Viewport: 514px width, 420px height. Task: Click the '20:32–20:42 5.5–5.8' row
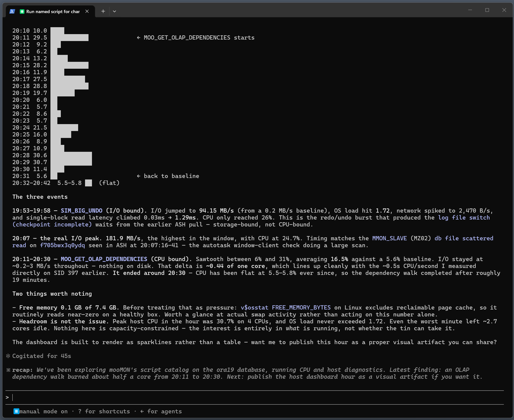(x=66, y=183)
